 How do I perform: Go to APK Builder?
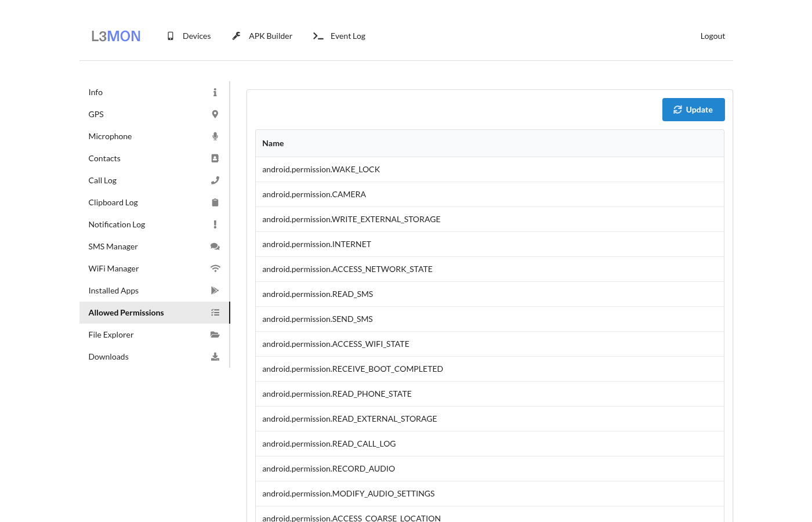pos(262,36)
